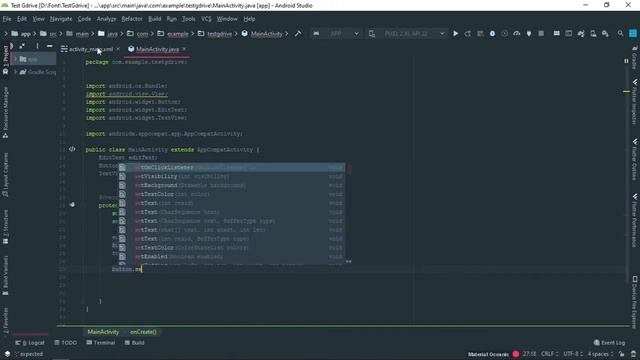Open the Gradle side tool window
This screenshot has width=640, height=360.
coord(635,57)
